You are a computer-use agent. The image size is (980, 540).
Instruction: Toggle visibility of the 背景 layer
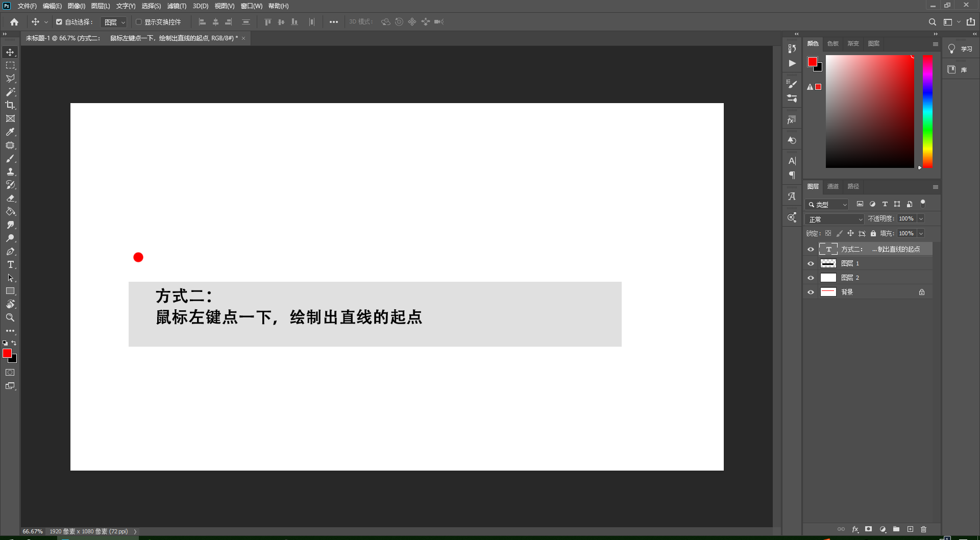811,292
